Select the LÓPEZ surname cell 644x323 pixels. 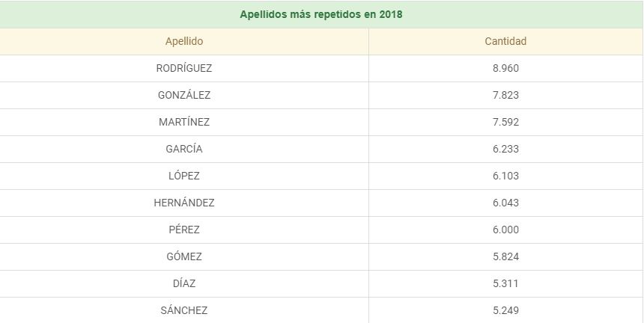point(184,176)
